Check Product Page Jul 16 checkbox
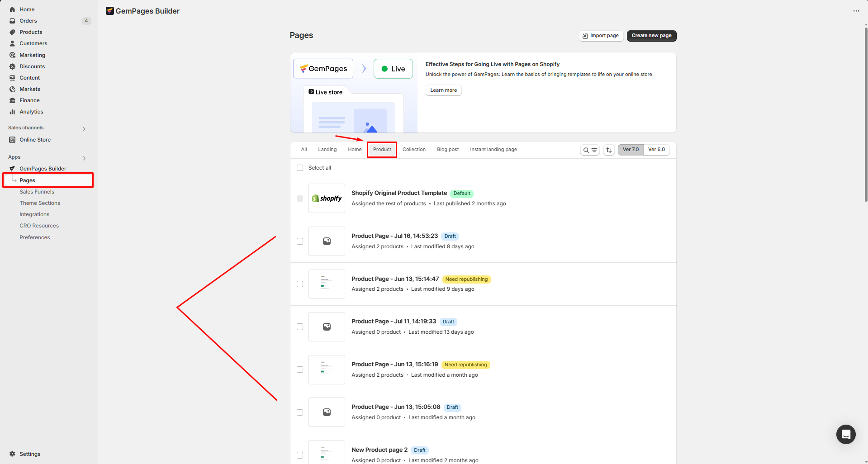The width and height of the screenshot is (868, 464). coord(300,241)
